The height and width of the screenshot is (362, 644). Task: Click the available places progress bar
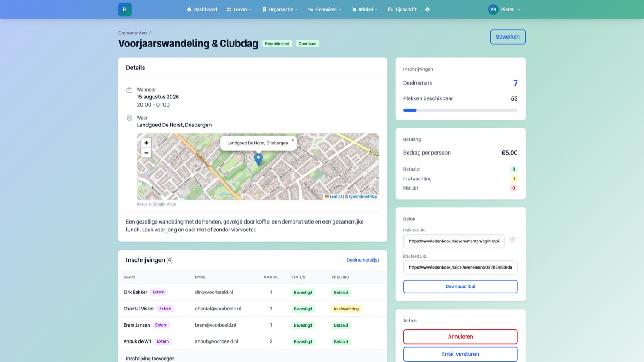[x=460, y=110]
